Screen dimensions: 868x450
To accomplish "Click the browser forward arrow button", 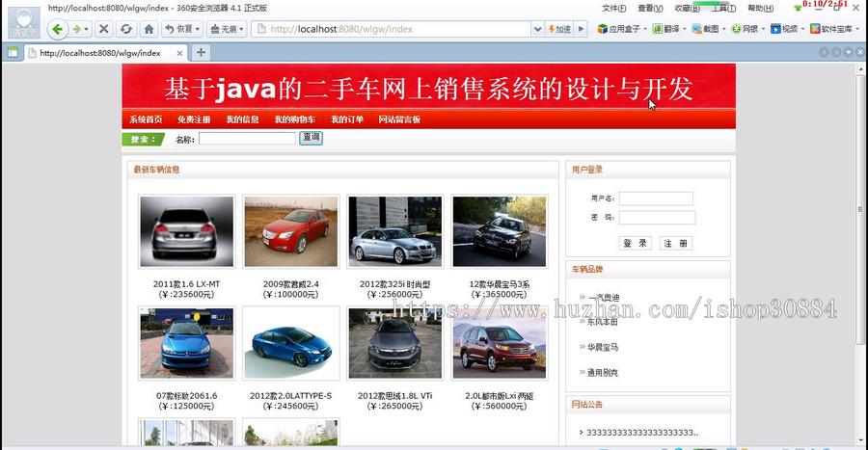I will coord(77,29).
